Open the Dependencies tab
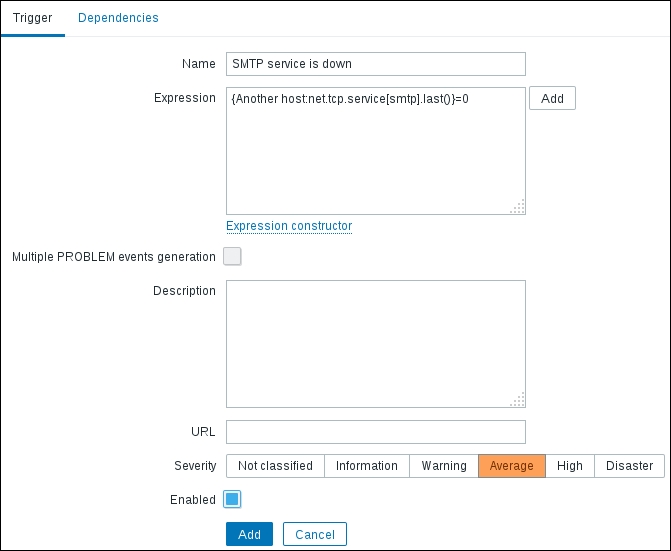The height and width of the screenshot is (551, 671). coord(118,18)
